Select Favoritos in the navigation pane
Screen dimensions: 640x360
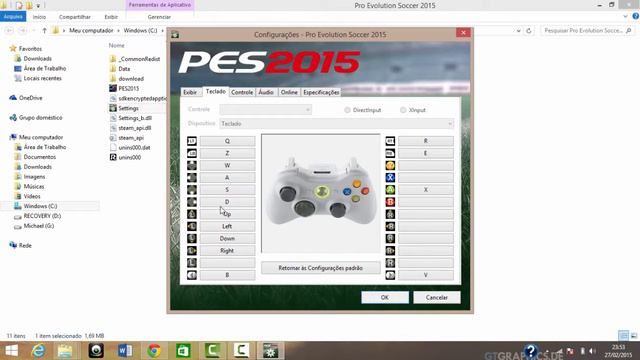coord(30,49)
